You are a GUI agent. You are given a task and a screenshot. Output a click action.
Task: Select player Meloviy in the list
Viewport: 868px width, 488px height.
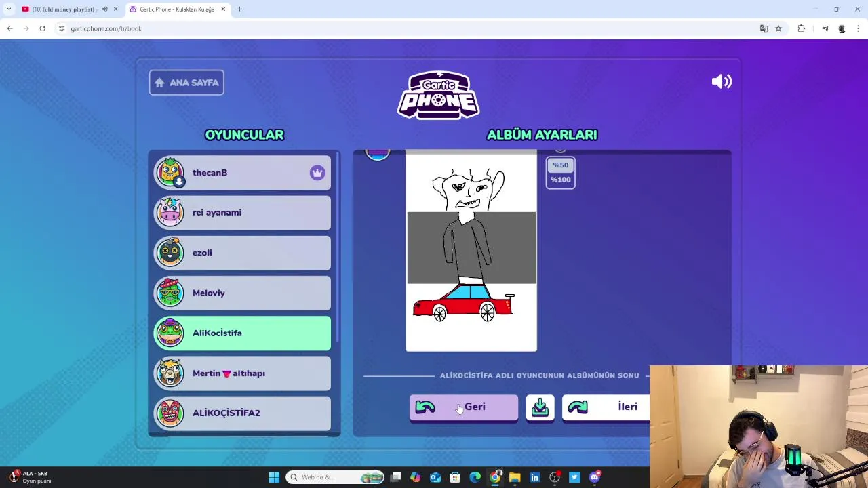242,293
